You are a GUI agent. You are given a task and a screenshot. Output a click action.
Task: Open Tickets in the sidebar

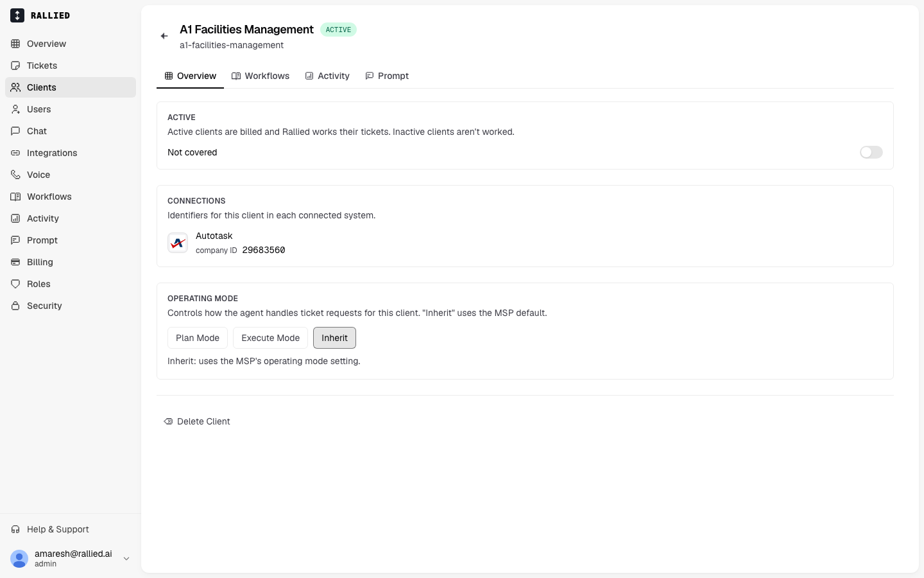coord(71,66)
